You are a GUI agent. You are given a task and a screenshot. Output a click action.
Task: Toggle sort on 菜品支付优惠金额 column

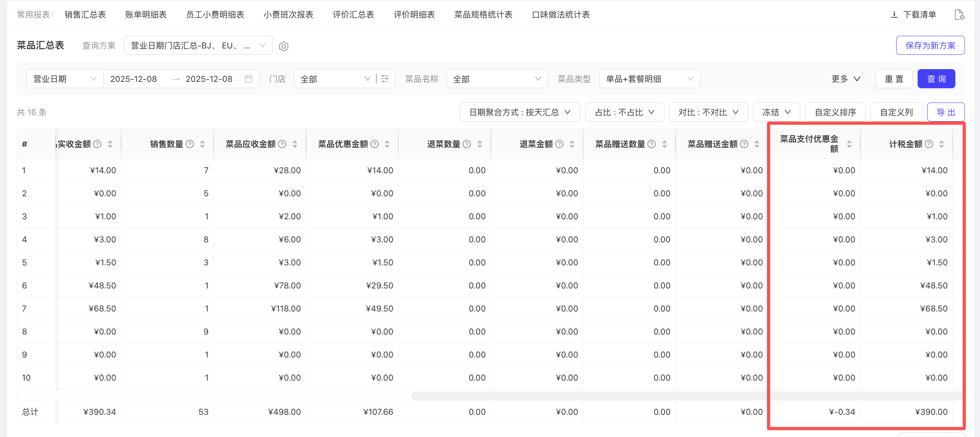[x=849, y=144]
